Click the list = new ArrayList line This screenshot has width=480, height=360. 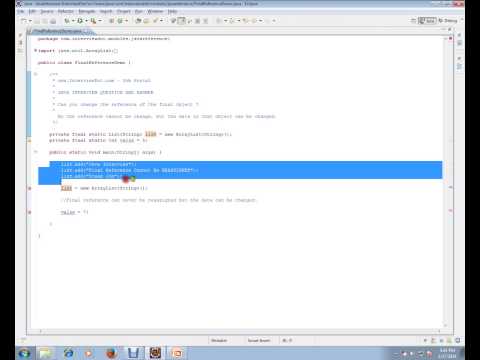tap(104, 188)
